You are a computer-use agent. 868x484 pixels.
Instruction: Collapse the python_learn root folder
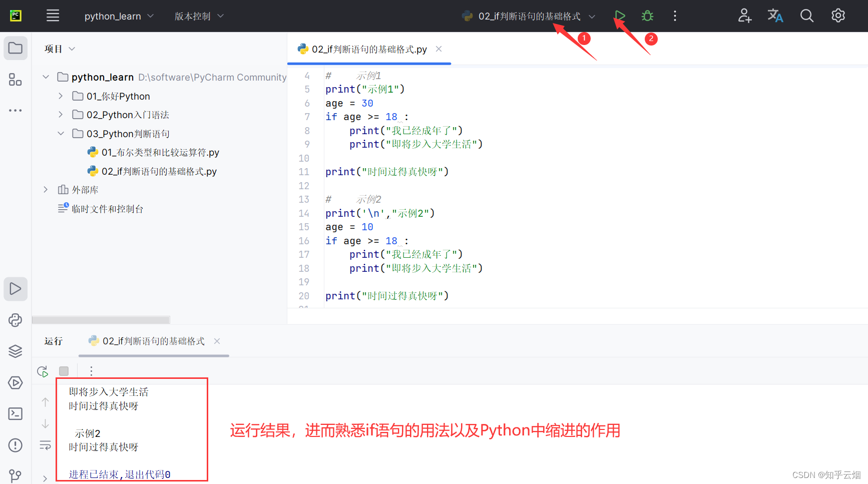coord(46,77)
